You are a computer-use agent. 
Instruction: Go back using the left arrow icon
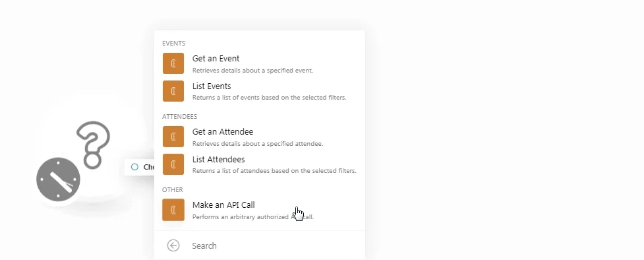pos(173,245)
